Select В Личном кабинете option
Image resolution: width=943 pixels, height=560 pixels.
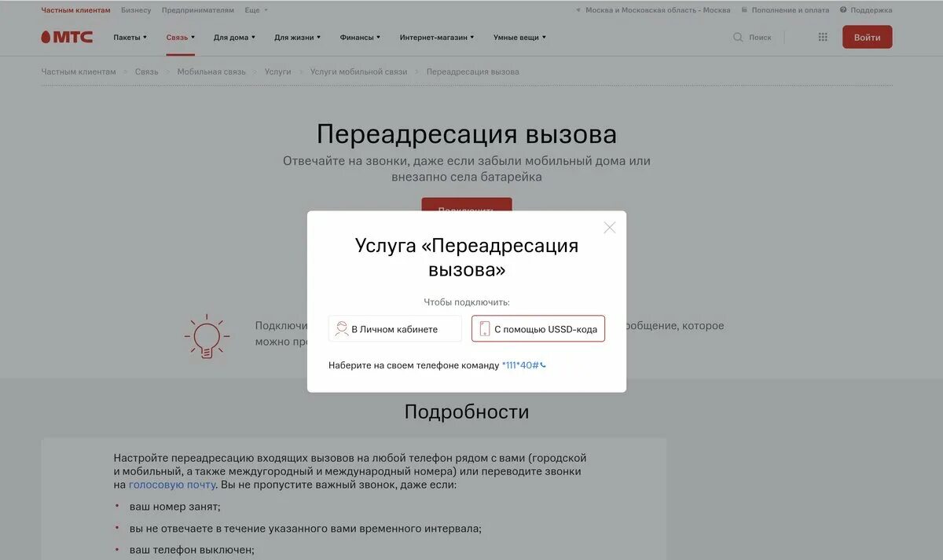[395, 329]
